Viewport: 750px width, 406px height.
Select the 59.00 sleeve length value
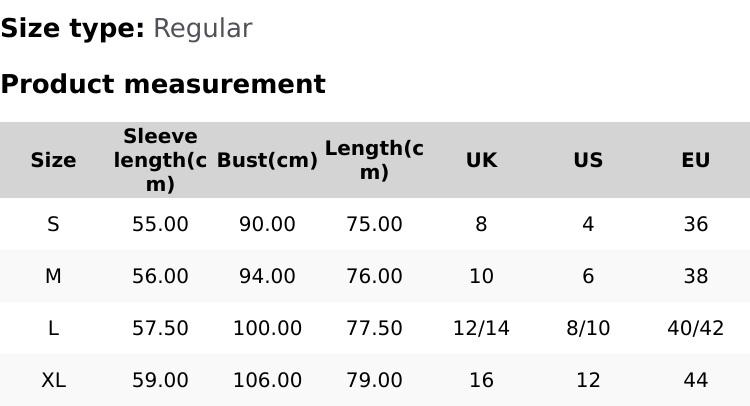[x=160, y=380]
